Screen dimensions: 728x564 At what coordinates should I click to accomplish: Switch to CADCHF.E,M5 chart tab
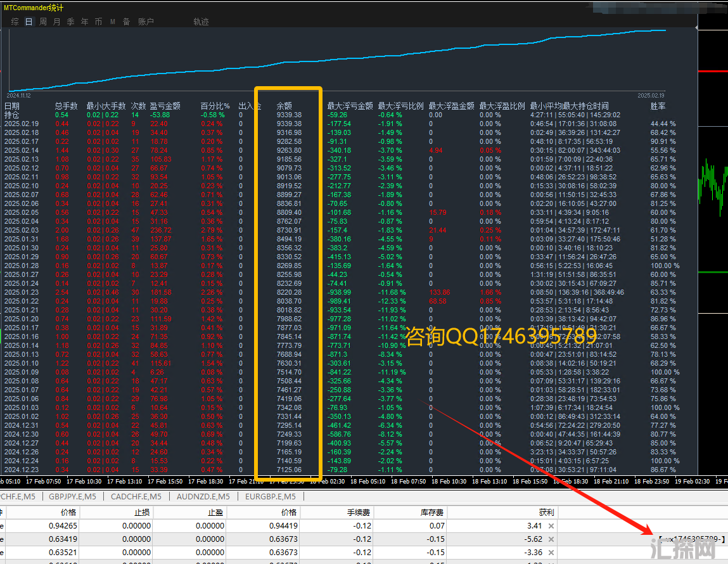[136, 497]
